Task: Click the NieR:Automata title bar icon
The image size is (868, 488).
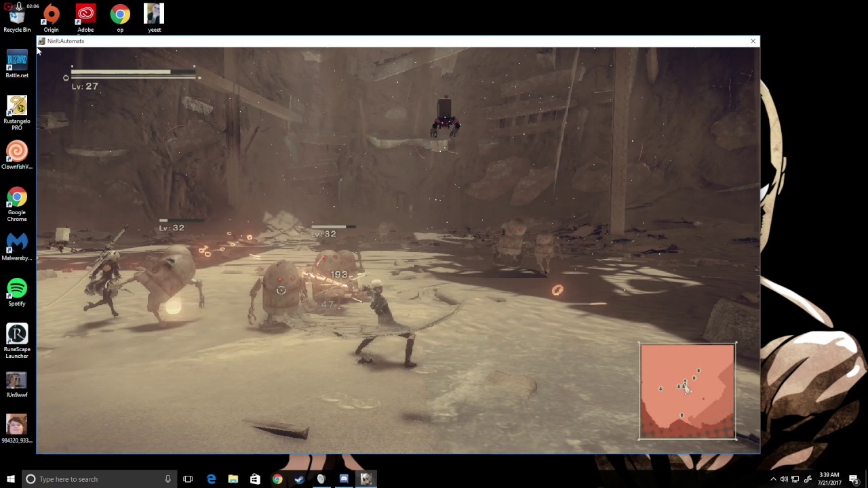Action: pyautogui.click(x=41, y=41)
